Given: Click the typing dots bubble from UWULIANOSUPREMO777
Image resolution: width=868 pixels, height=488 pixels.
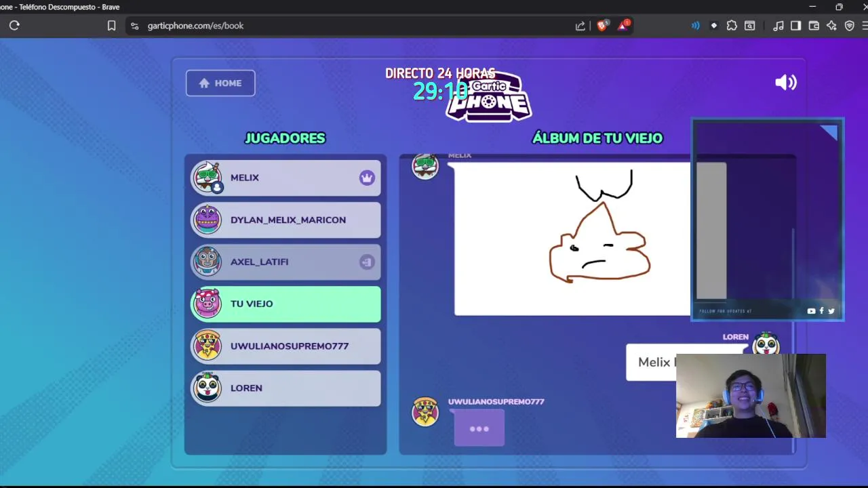Looking at the screenshot, I should (x=479, y=428).
